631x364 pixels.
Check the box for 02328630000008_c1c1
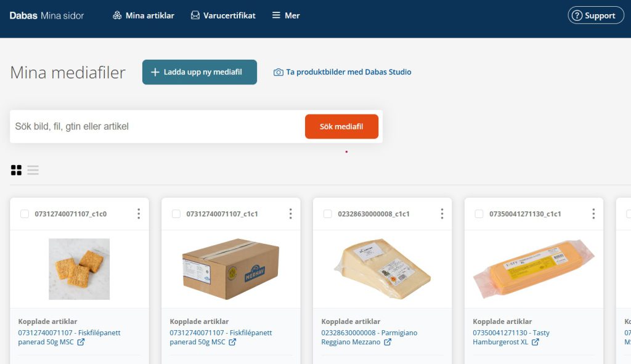click(328, 214)
